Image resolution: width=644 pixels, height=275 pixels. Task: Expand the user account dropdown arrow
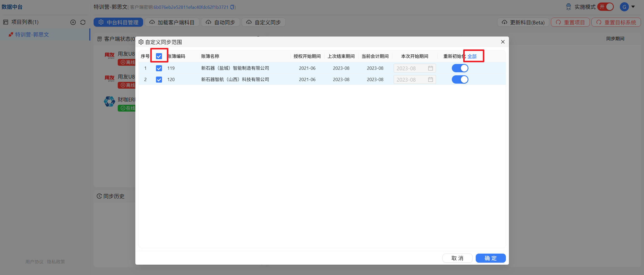click(x=633, y=7)
